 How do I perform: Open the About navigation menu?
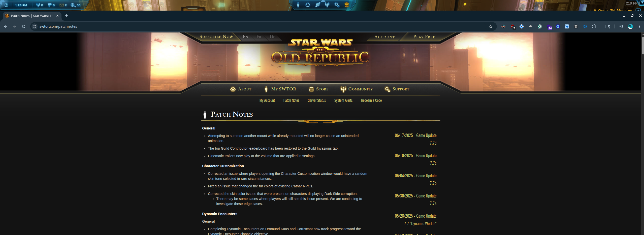click(x=241, y=89)
